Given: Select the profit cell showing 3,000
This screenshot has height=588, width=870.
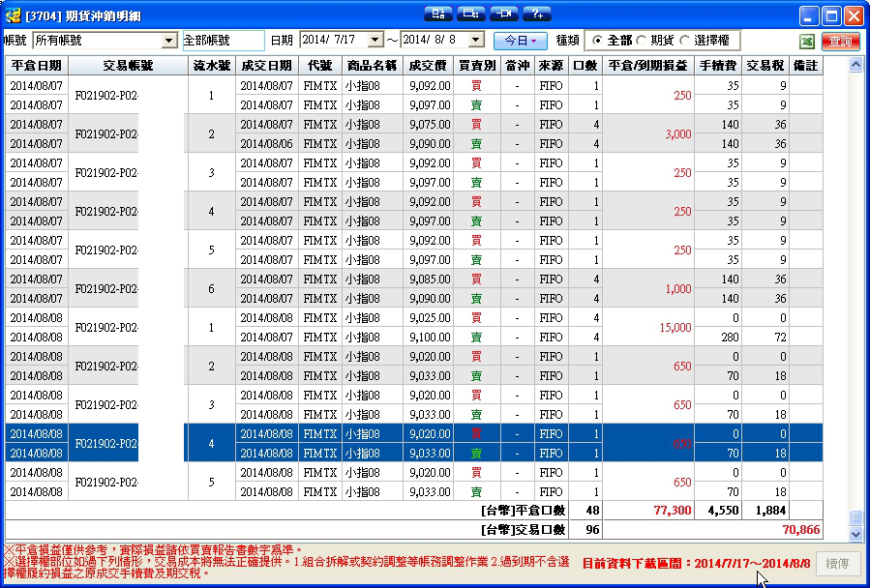Looking at the screenshot, I should coord(648,133).
